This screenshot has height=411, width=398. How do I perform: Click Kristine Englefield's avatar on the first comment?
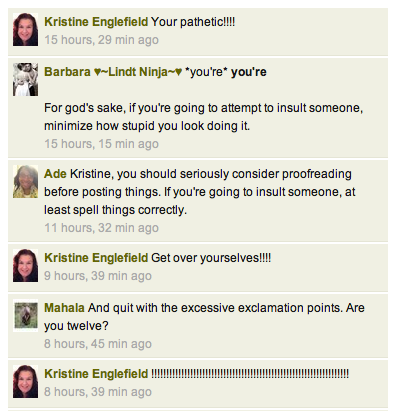pos(25,30)
